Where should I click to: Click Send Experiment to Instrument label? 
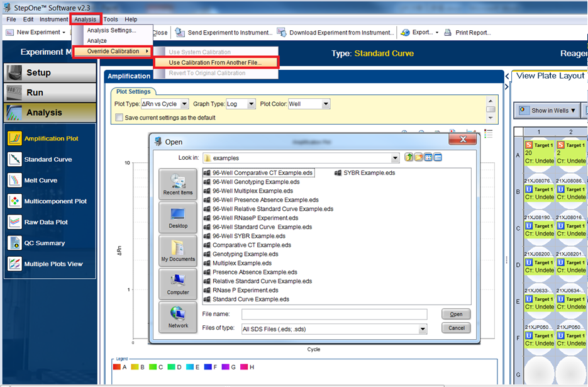click(230, 33)
